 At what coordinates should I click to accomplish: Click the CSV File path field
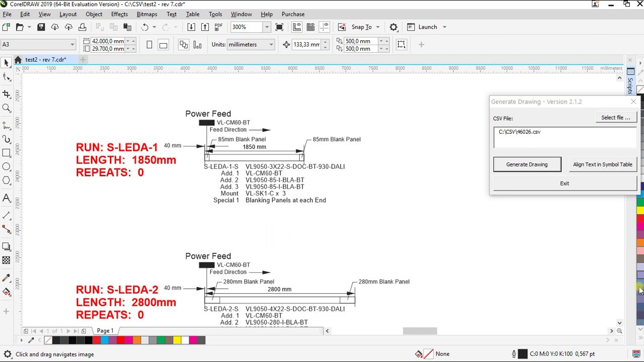click(x=565, y=137)
